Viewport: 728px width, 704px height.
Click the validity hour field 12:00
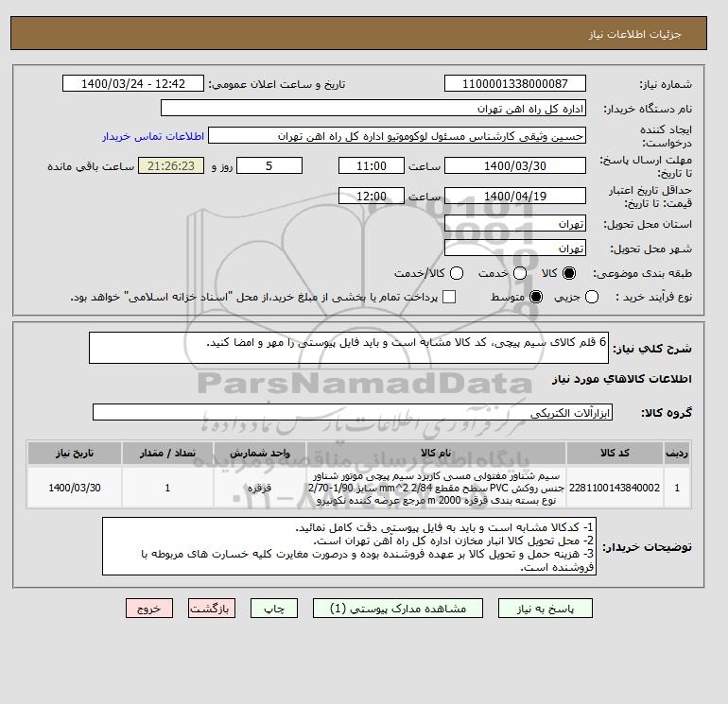pyautogui.click(x=372, y=196)
